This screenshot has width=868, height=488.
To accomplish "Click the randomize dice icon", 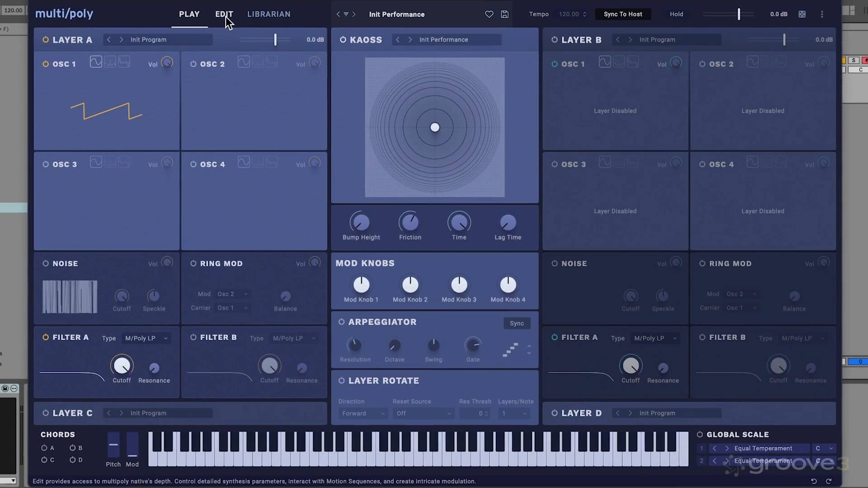I will coord(802,14).
